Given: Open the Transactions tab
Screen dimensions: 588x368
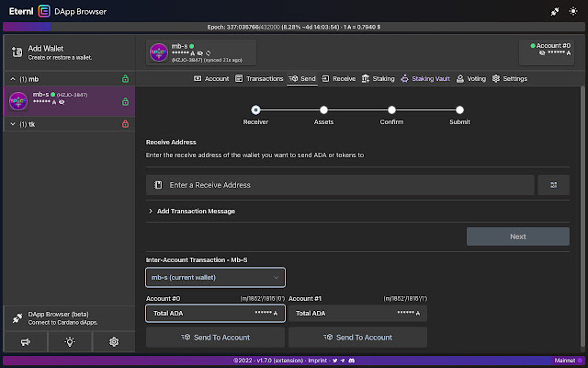Looking at the screenshot, I should [259, 78].
